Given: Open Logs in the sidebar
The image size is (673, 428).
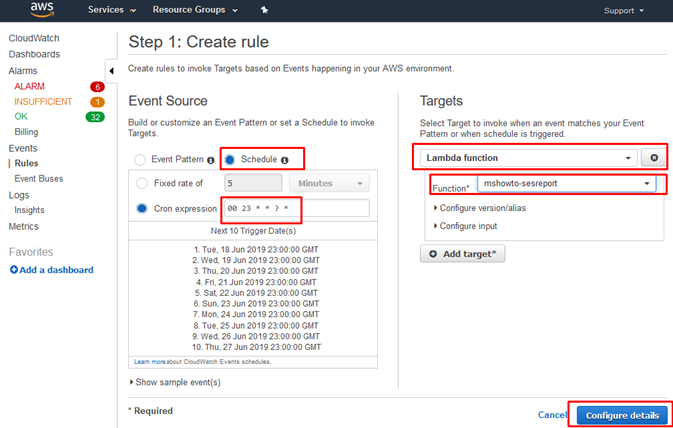Looking at the screenshot, I should point(19,195).
